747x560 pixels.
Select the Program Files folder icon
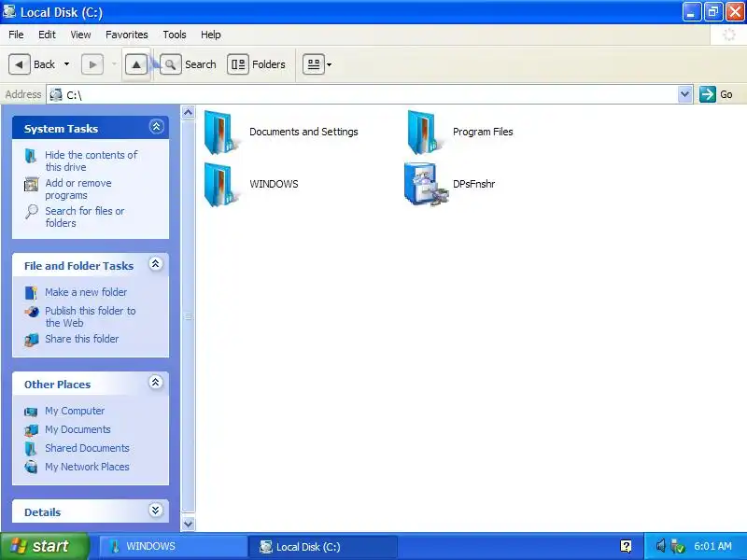[x=425, y=132]
